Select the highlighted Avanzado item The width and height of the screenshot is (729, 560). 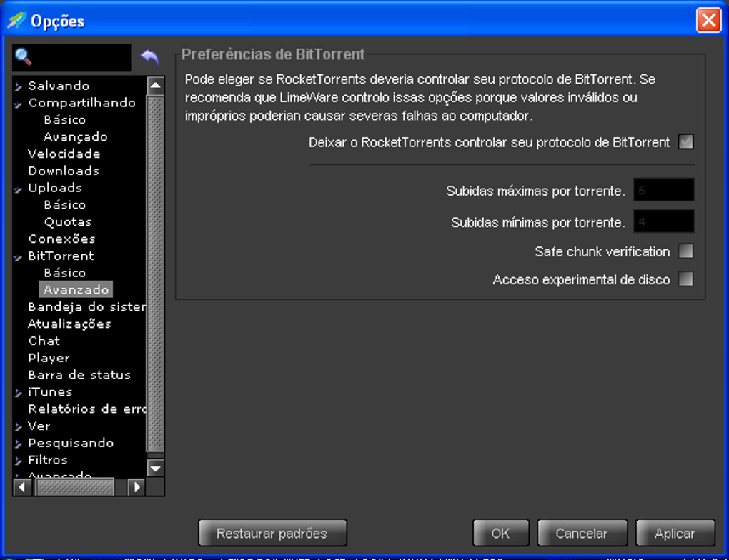76,289
